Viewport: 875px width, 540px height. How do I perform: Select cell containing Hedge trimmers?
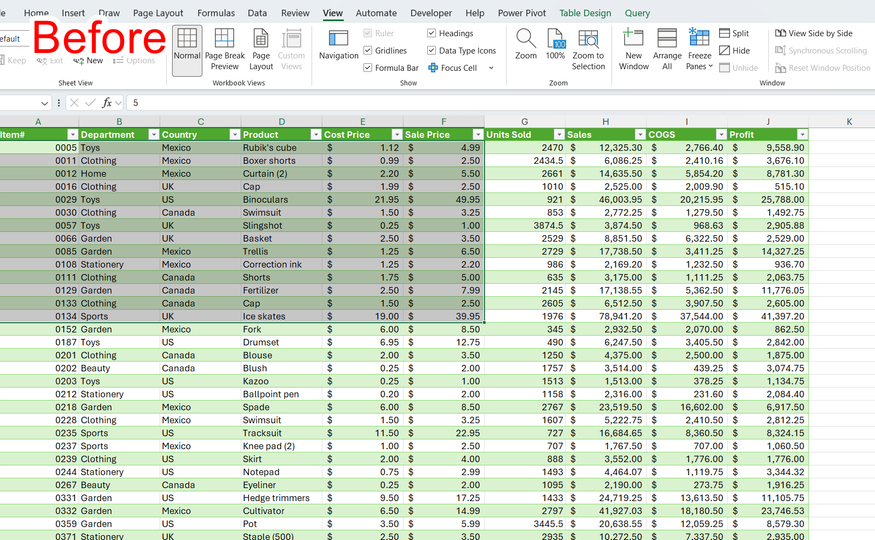[281, 498]
